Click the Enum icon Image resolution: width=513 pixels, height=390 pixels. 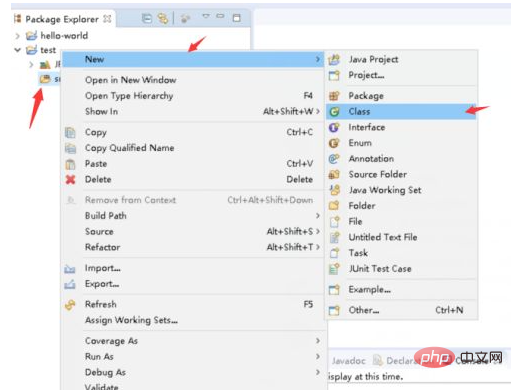click(x=334, y=143)
